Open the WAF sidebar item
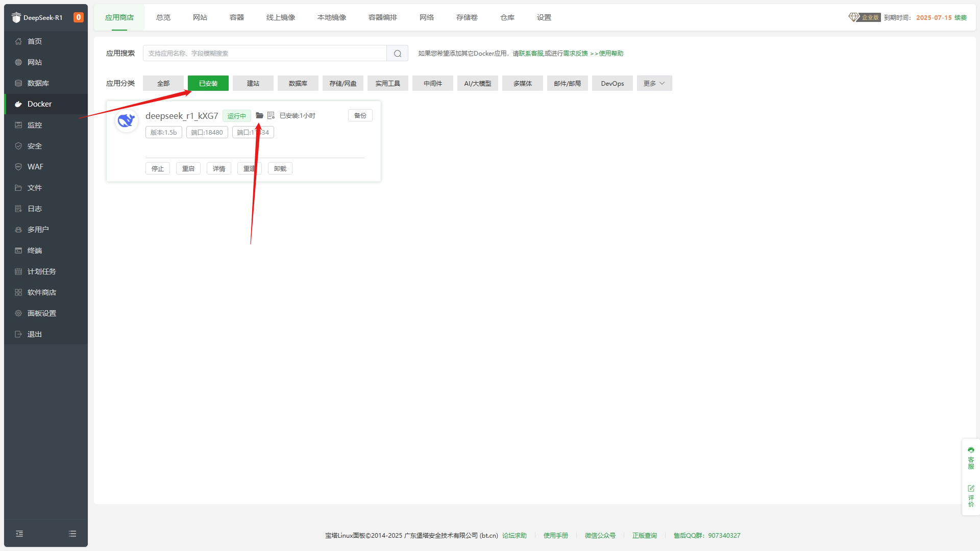The height and width of the screenshot is (551, 980). (46, 167)
